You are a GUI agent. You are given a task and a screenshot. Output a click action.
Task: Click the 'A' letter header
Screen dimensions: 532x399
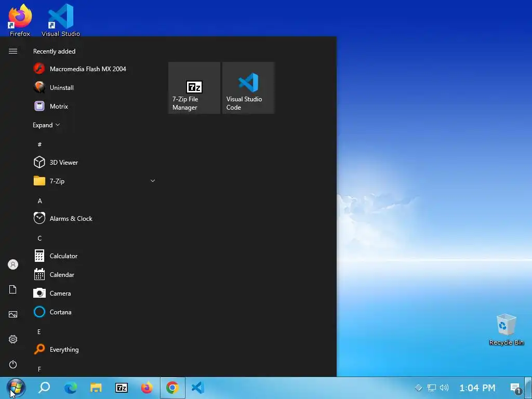click(39, 201)
